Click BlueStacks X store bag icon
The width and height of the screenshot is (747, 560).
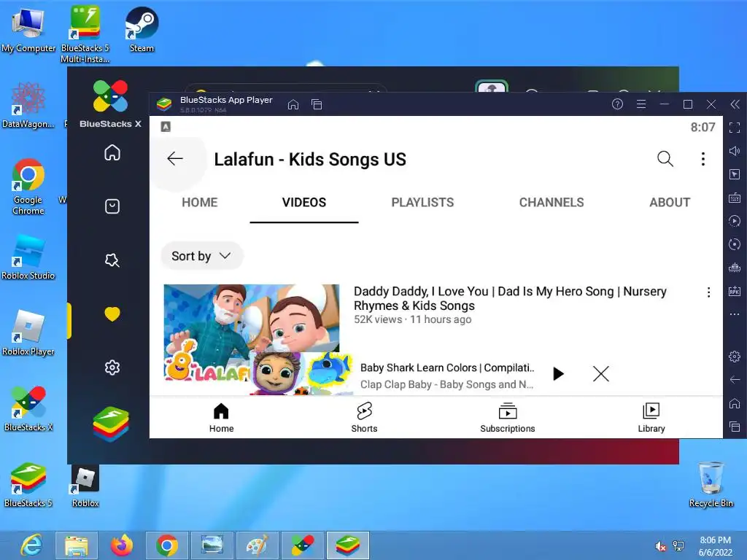112,206
